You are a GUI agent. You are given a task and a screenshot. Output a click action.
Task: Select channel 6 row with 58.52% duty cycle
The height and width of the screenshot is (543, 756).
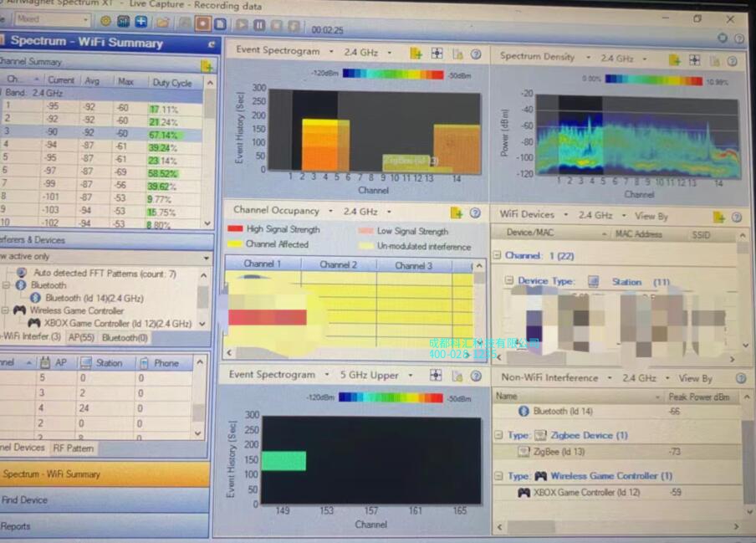(101, 172)
